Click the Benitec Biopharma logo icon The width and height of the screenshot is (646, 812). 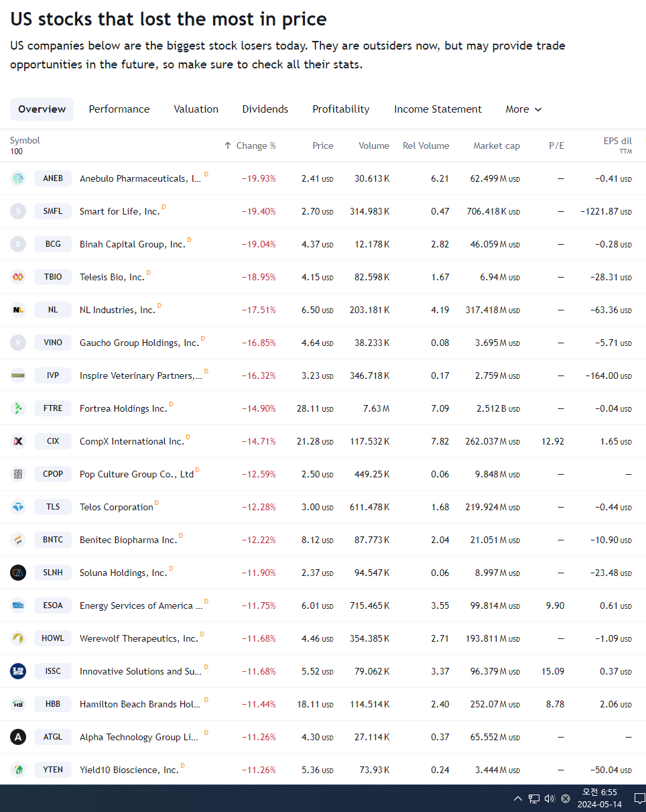point(18,540)
